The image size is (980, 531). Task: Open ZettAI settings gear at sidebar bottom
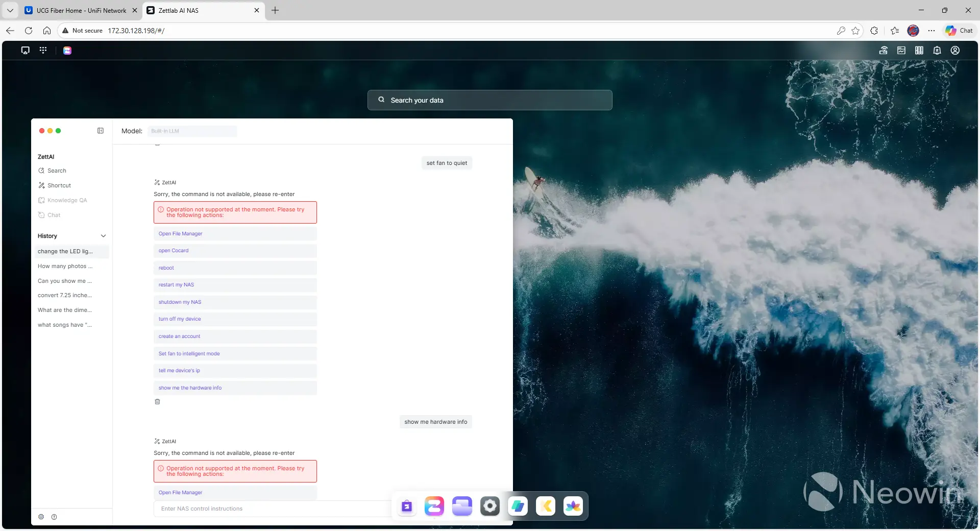tap(41, 517)
